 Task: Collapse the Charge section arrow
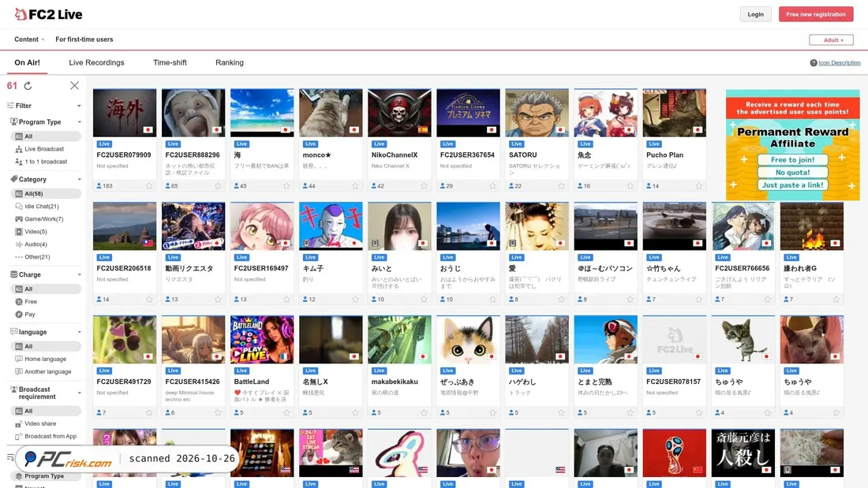click(79, 274)
